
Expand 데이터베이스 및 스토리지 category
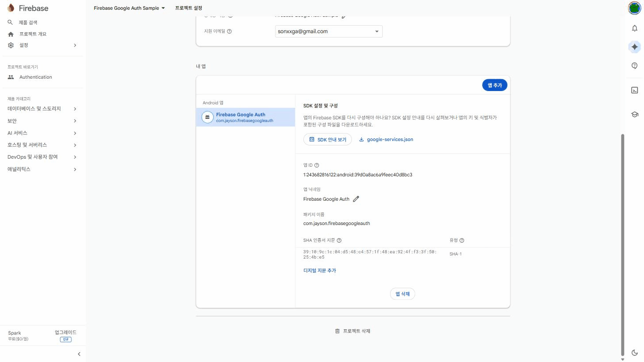pyautogui.click(x=42, y=109)
